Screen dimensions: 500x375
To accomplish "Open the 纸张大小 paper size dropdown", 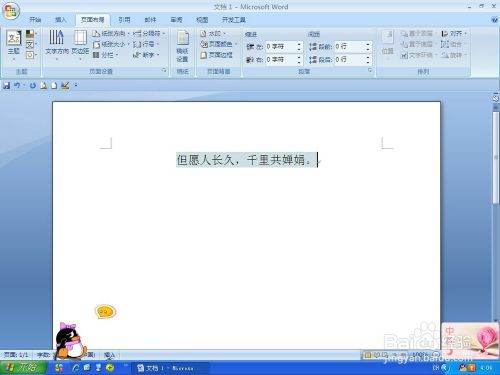I will point(111,44).
